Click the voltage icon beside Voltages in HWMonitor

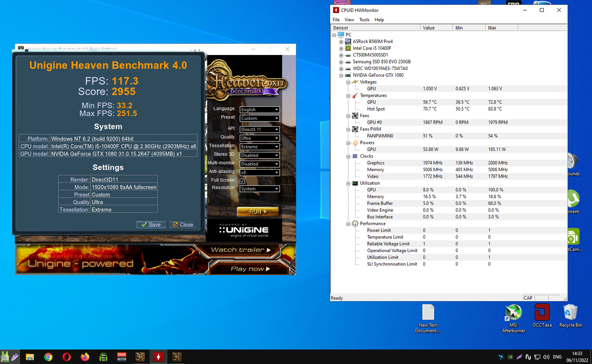pos(355,82)
